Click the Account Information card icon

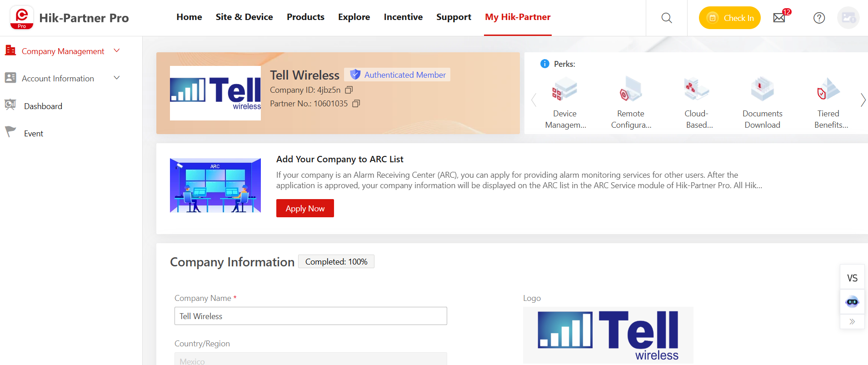tap(10, 78)
